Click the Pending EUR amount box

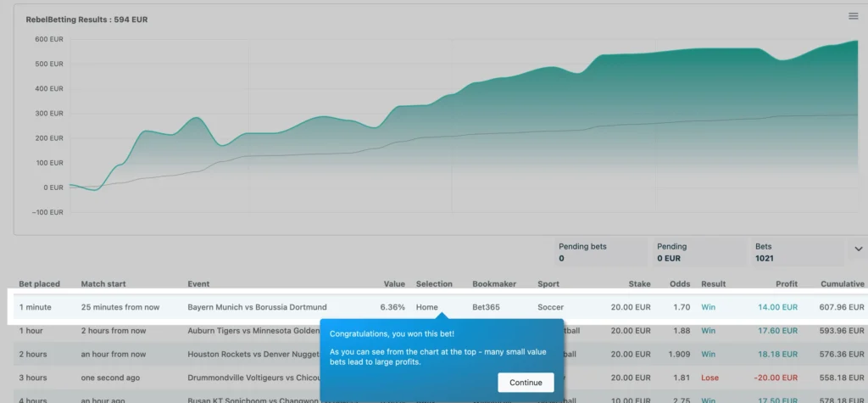point(699,252)
